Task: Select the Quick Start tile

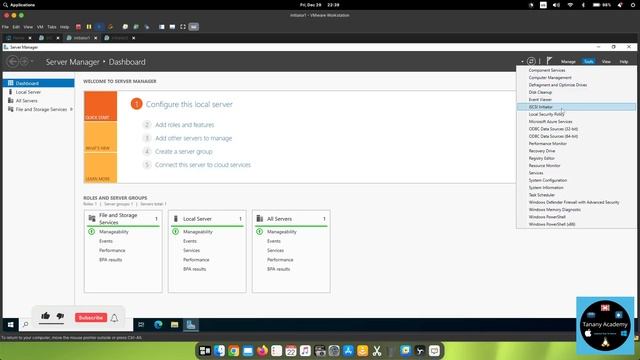Action: point(100,106)
